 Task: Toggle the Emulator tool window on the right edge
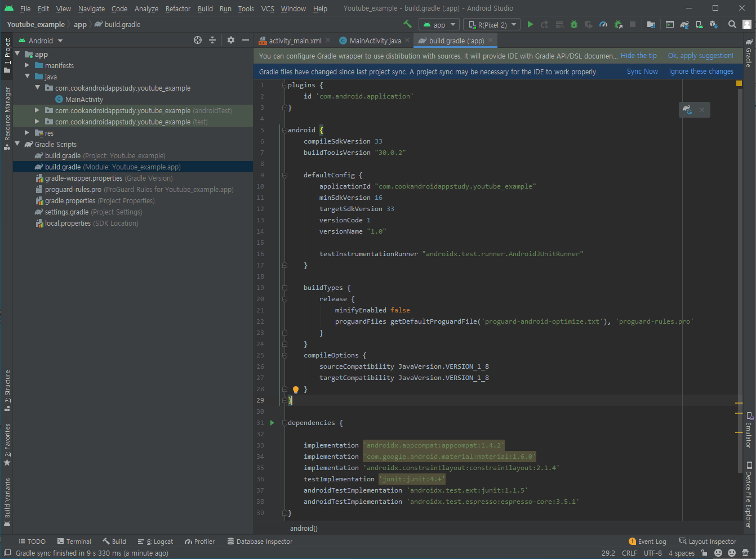[x=749, y=430]
